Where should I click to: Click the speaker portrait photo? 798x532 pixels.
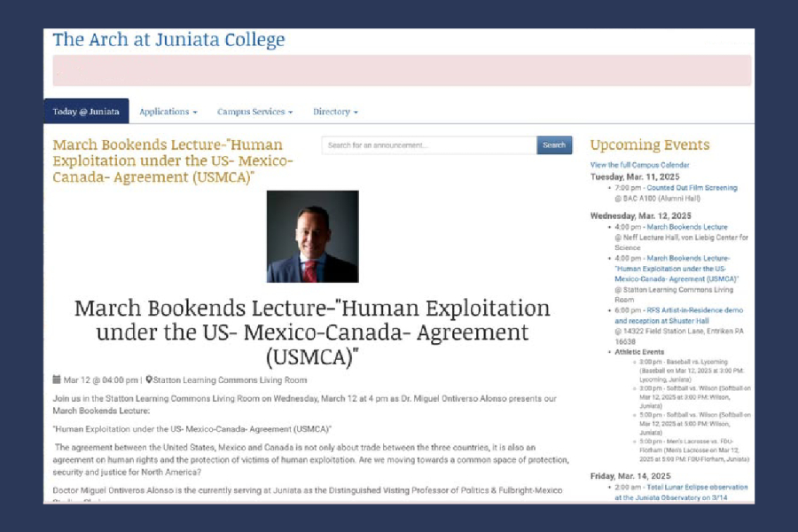pyautogui.click(x=312, y=236)
